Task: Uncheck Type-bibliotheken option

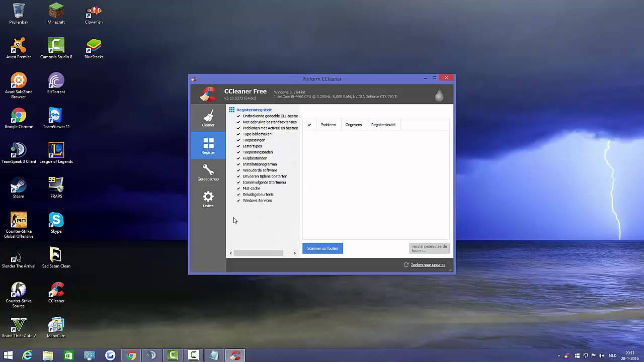Action: pyautogui.click(x=238, y=134)
